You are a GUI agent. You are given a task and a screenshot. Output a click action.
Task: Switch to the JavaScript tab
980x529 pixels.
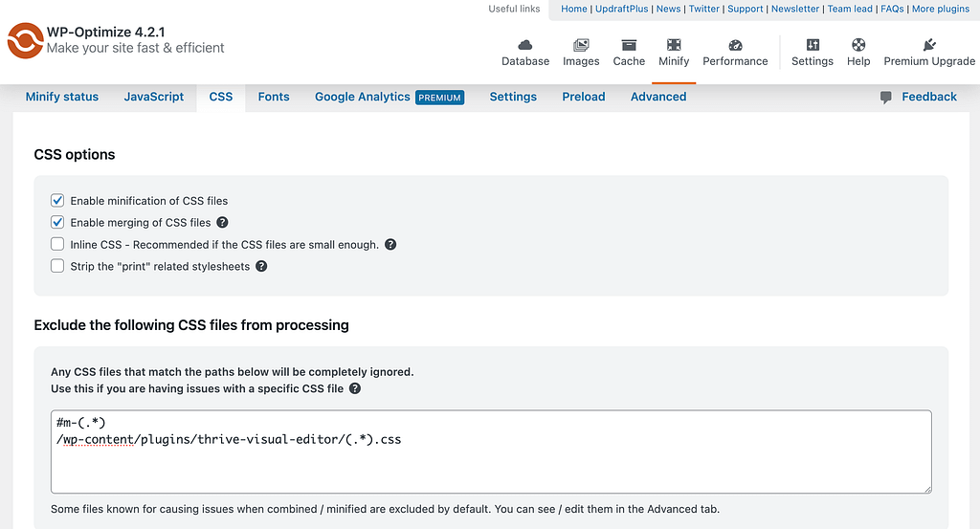(154, 97)
